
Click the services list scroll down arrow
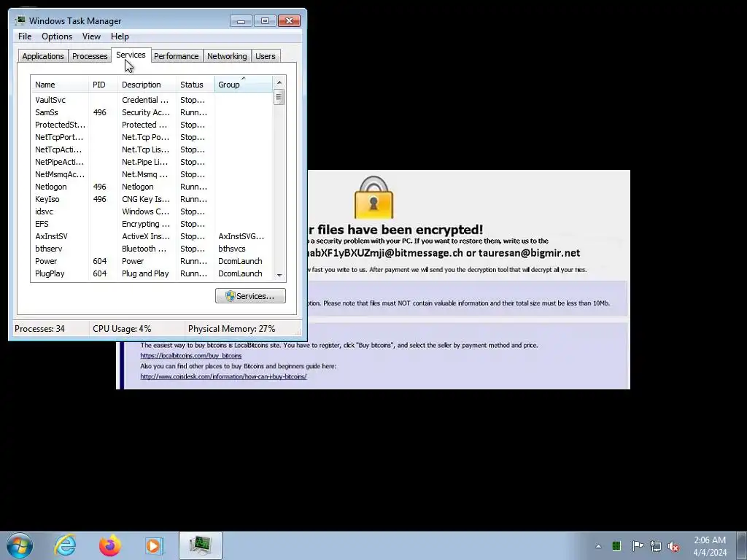[x=279, y=275]
